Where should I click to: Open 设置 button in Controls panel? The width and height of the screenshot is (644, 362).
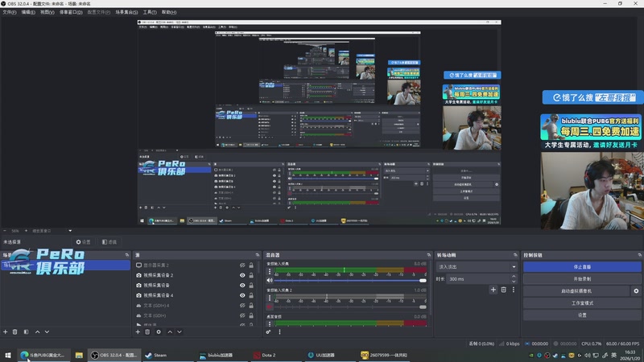pos(582,315)
